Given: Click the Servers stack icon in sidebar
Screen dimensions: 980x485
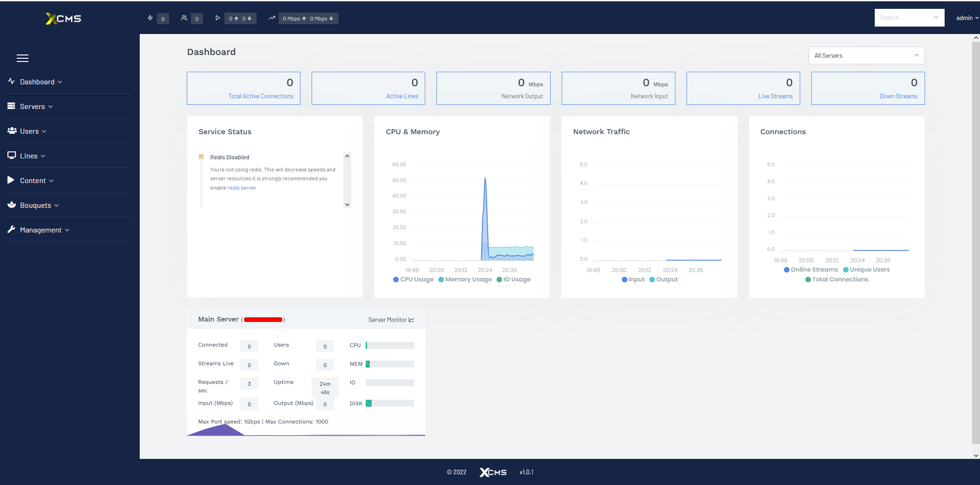Looking at the screenshot, I should coord(12,106).
